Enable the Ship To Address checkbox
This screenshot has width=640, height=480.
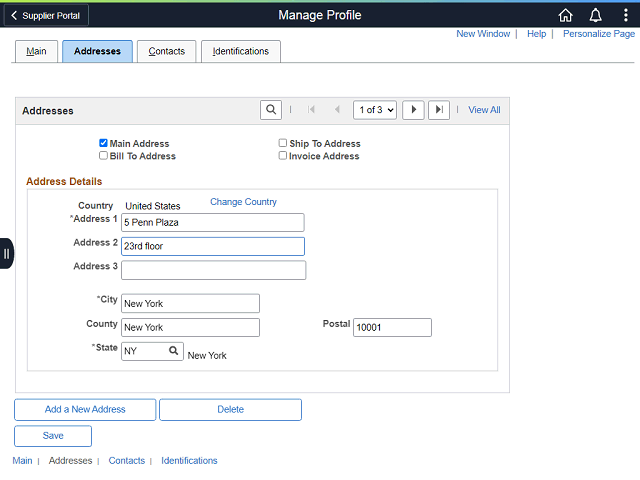tap(282, 143)
